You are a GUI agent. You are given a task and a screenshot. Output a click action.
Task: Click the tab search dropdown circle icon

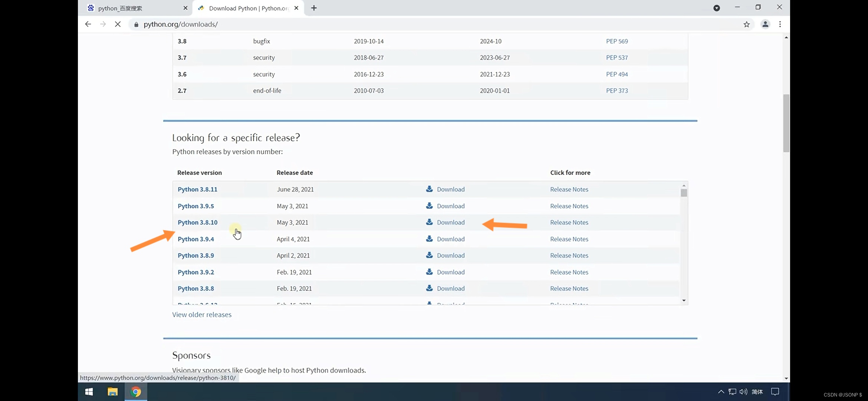(x=716, y=8)
